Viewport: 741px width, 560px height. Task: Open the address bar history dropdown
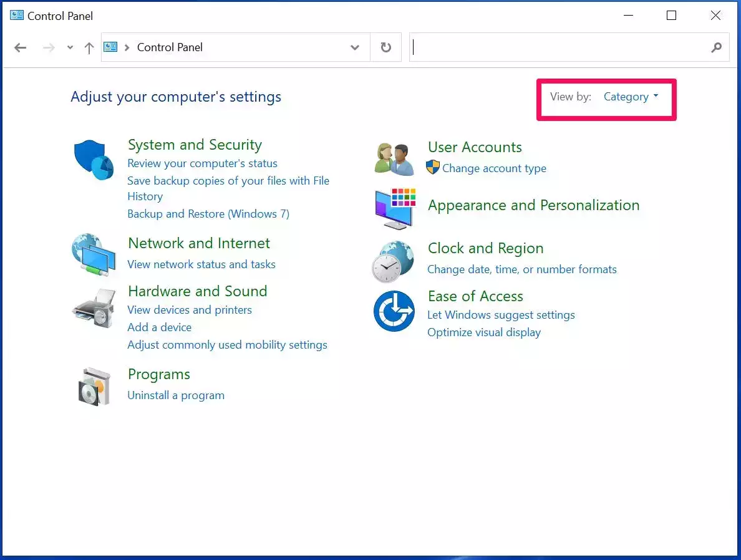tap(355, 47)
